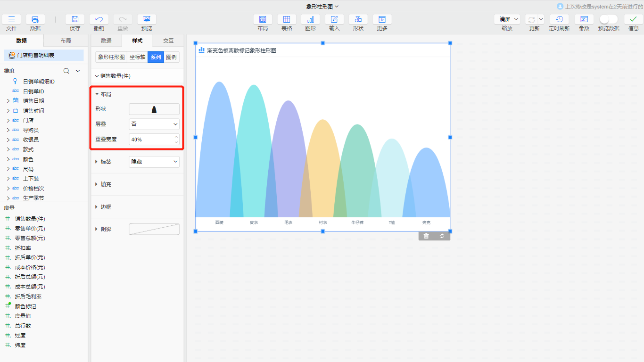The width and height of the screenshot is (644, 362).
Task: Switch to the 坐标轴 tab
Action: [x=137, y=57]
